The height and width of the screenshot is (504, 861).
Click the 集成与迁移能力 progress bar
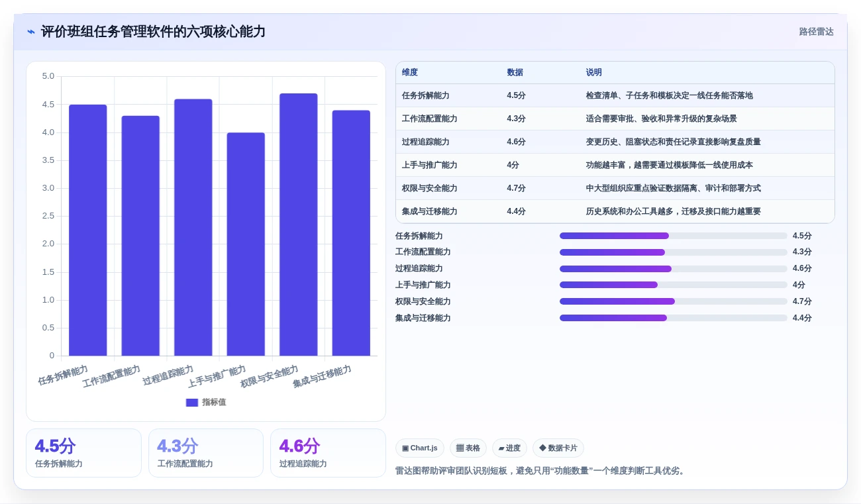(674, 318)
